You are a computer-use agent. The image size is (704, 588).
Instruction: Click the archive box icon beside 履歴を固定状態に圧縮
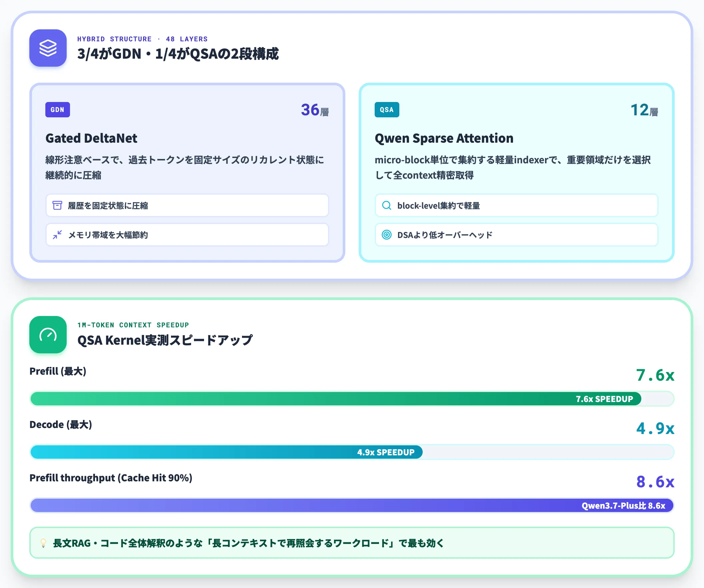coord(57,205)
